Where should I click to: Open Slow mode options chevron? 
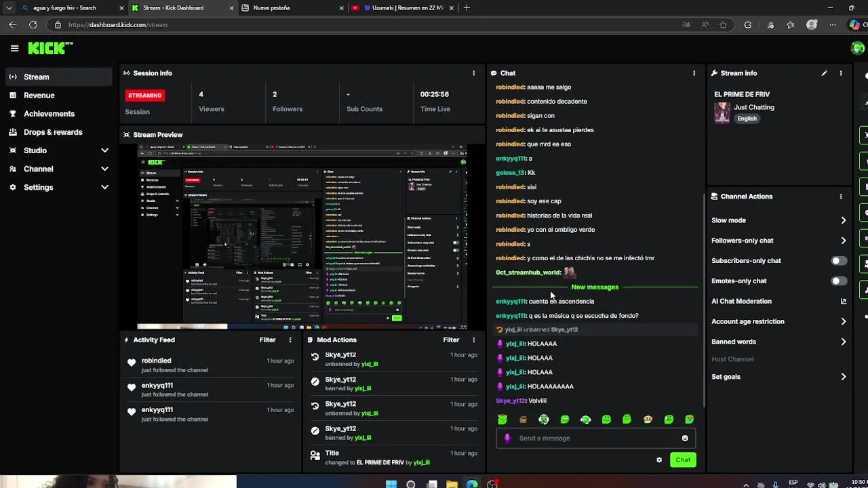(843, 220)
